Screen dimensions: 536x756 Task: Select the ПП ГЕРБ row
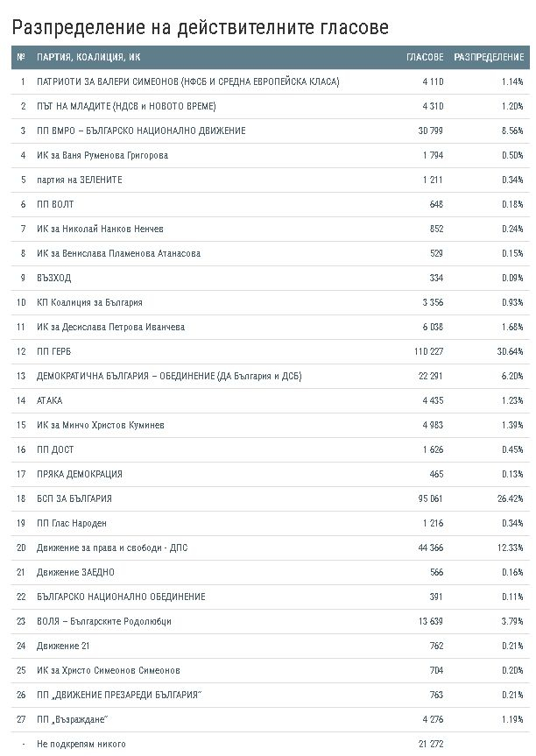271,351
